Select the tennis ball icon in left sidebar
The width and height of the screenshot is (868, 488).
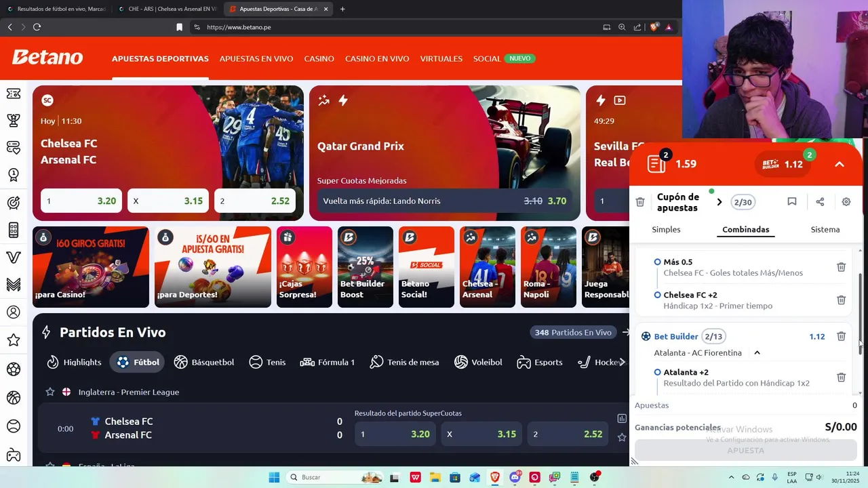coord(14,426)
